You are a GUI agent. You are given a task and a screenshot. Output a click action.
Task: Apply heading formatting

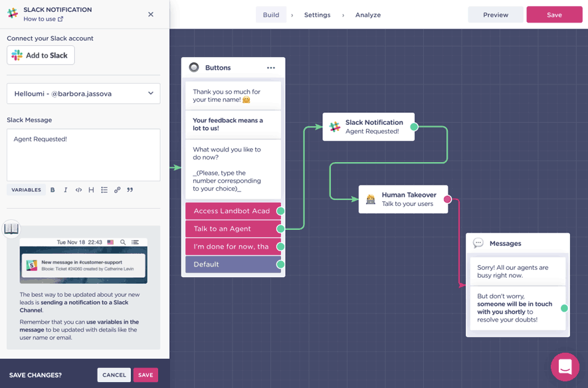pos(91,190)
